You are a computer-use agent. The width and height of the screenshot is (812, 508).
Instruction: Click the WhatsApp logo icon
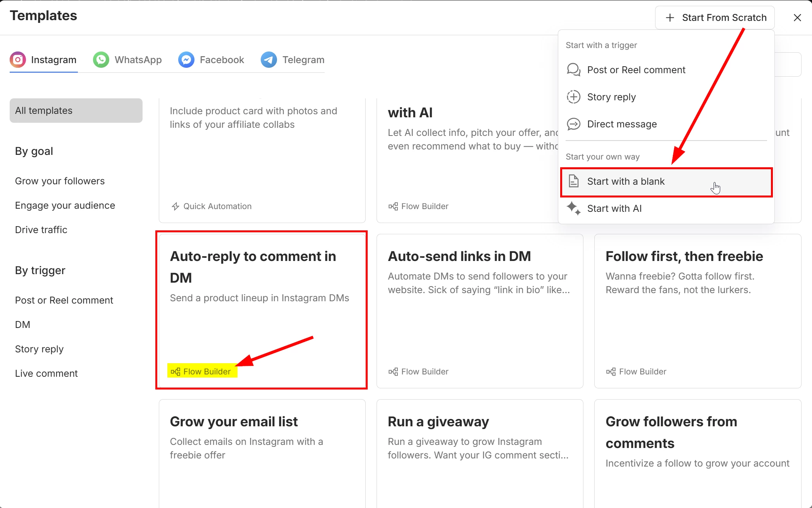click(101, 60)
